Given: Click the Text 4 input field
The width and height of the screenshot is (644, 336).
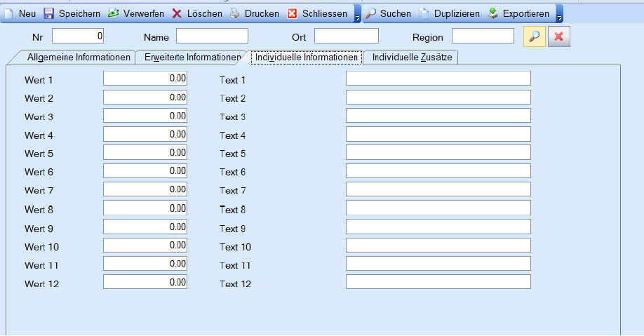Looking at the screenshot, I should pos(438,134).
